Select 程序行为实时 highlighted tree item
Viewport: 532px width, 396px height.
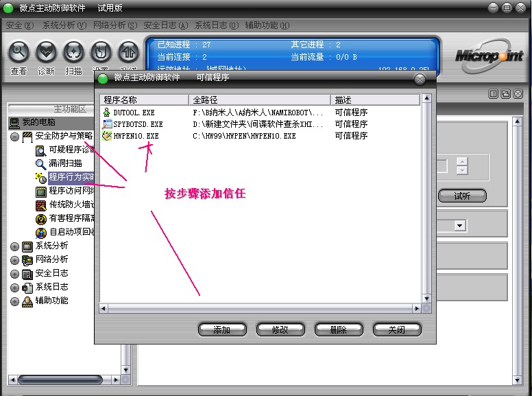[71, 177]
